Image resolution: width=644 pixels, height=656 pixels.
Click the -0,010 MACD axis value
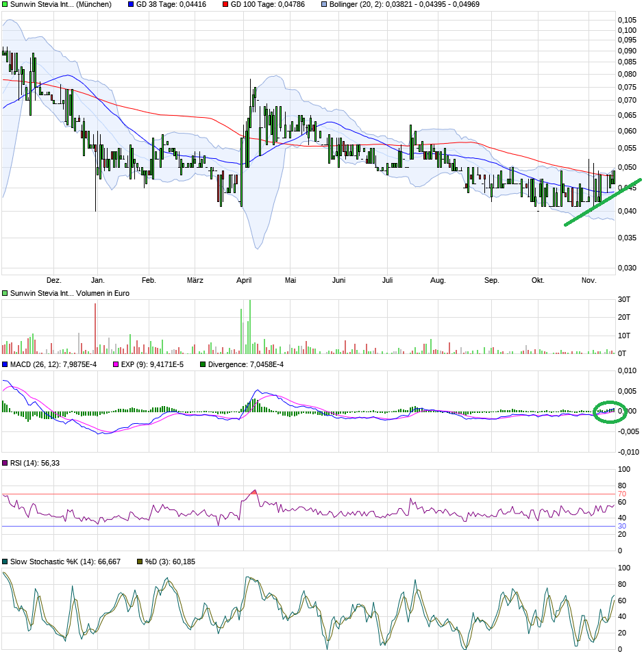click(628, 452)
